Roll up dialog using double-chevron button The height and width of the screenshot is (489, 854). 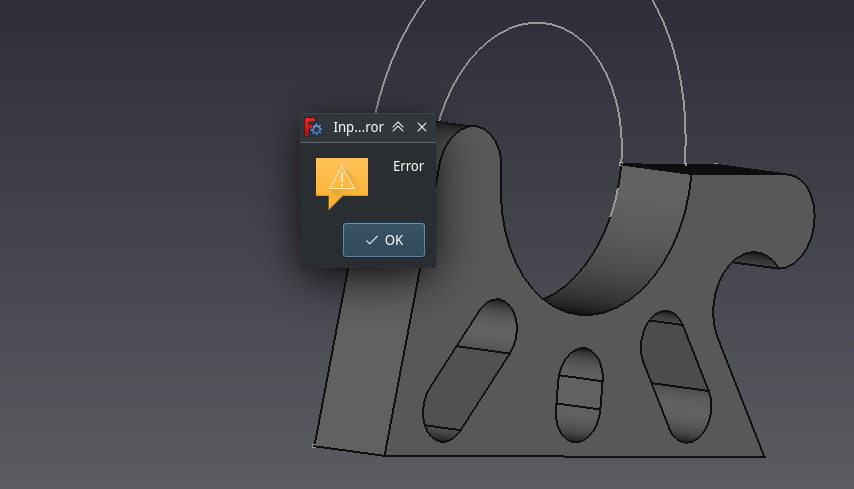(398, 127)
